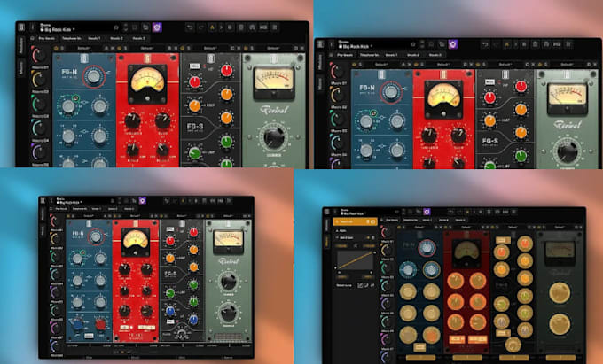Click Slate logo icon in bottom-left window
The width and height of the screenshot is (603, 364).
pyautogui.click(x=43, y=201)
